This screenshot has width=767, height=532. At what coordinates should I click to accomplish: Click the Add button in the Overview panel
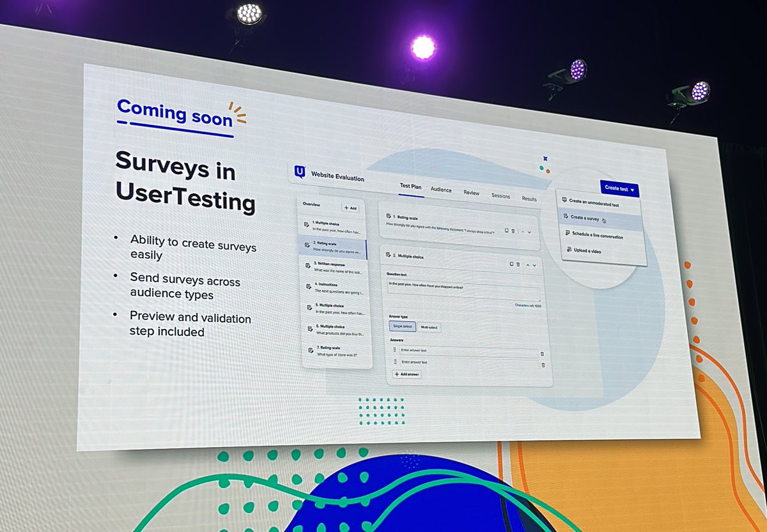click(350, 208)
